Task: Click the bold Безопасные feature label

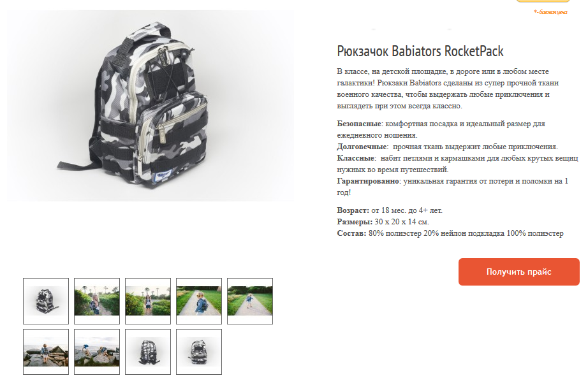Action: (x=359, y=124)
